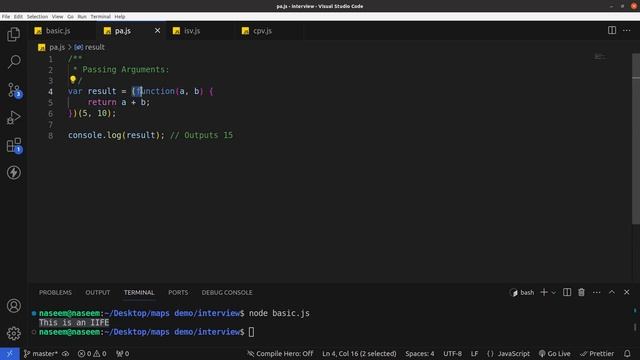This screenshot has height=360, width=640.
Task: Click errors and warnings count in status bar
Action: [92, 353]
